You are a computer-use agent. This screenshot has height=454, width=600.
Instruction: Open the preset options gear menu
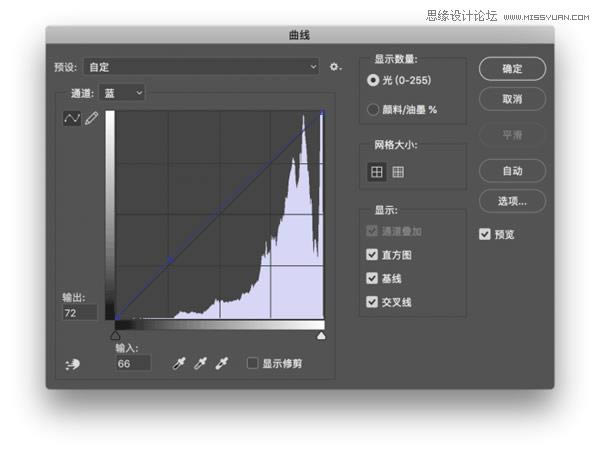pyautogui.click(x=336, y=67)
